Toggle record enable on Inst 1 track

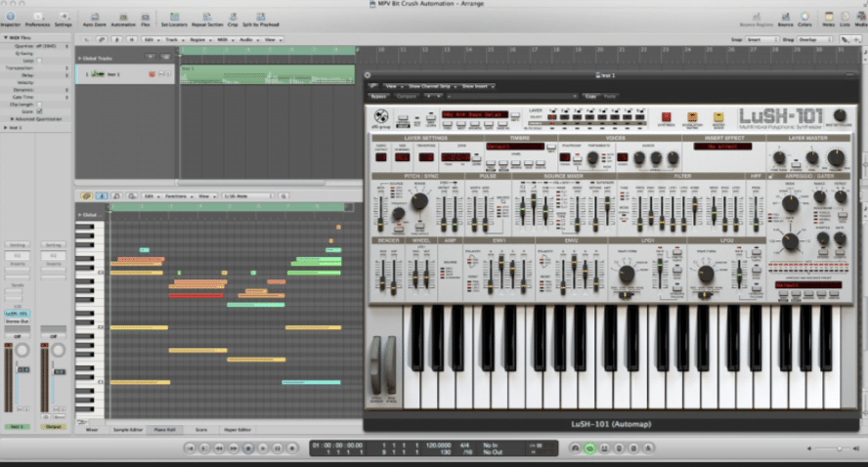(152, 73)
